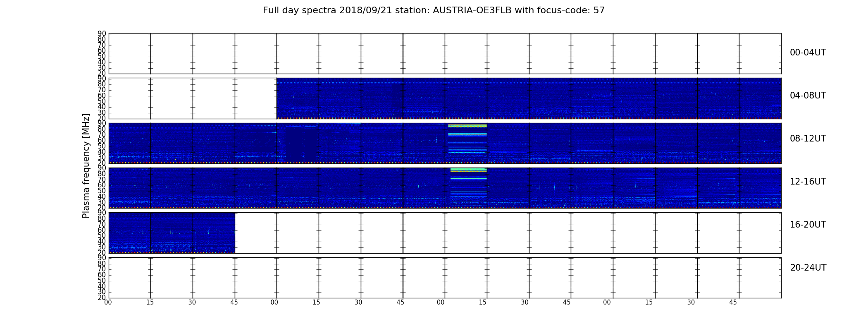Click the dark rectangular patch in 08-12UT panel

pos(302,144)
